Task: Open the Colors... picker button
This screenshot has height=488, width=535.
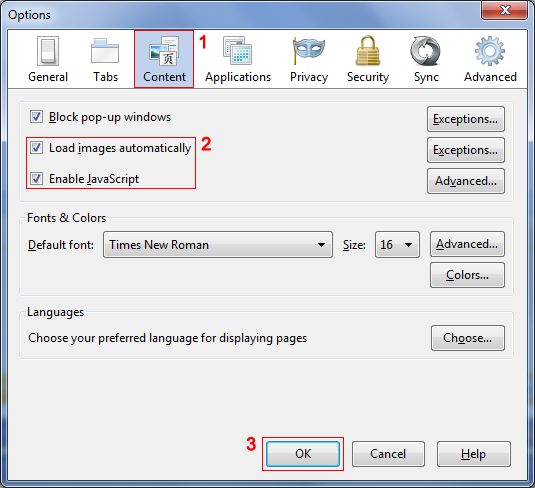Action: click(467, 275)
